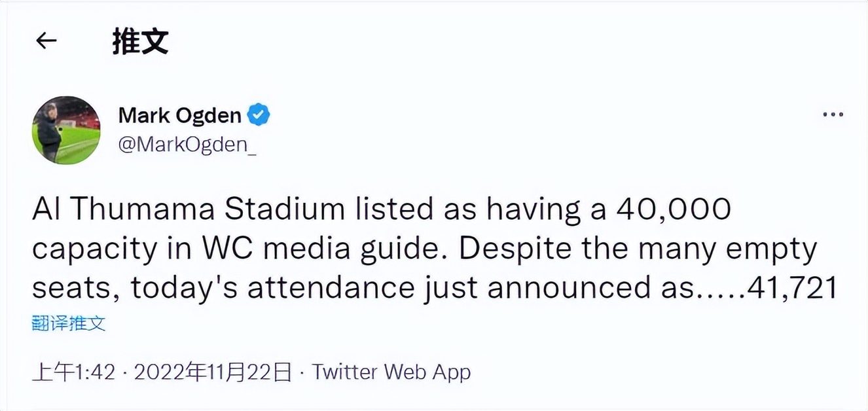Screen dimensions: 868x411
Task: Click the blue verified badge
Action: [x=259, y=115]
